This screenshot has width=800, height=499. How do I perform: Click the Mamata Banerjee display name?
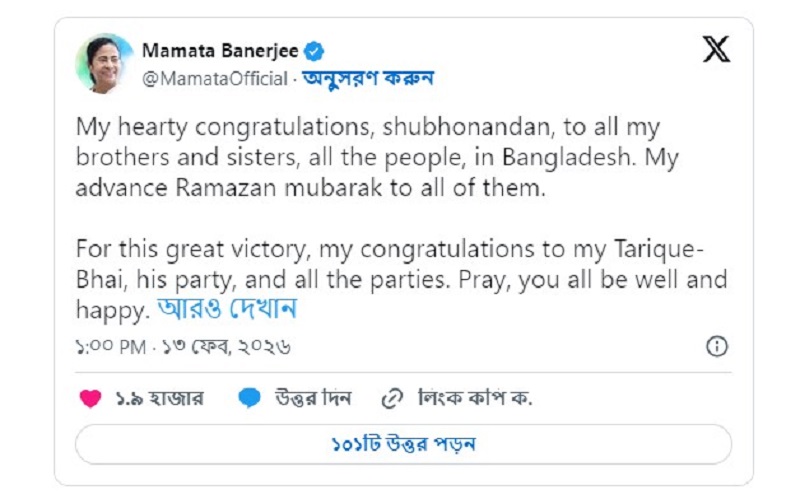click(x=221, y=51)
